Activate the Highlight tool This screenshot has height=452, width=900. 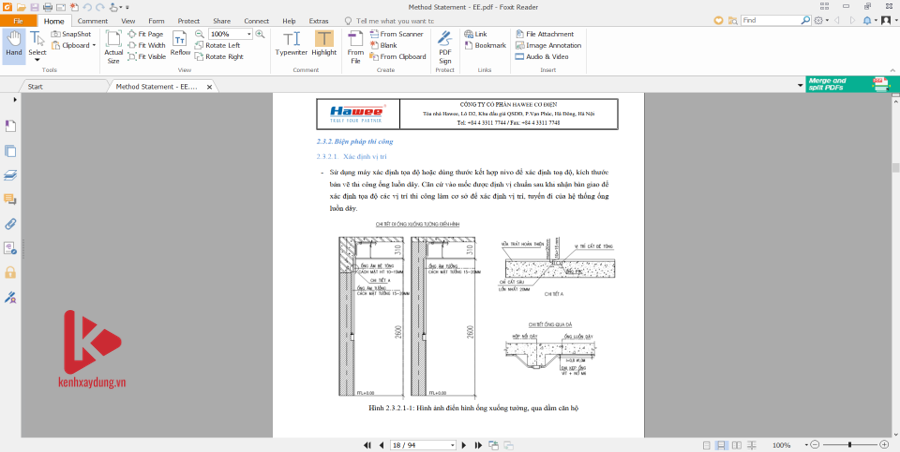tap(324, 45)
